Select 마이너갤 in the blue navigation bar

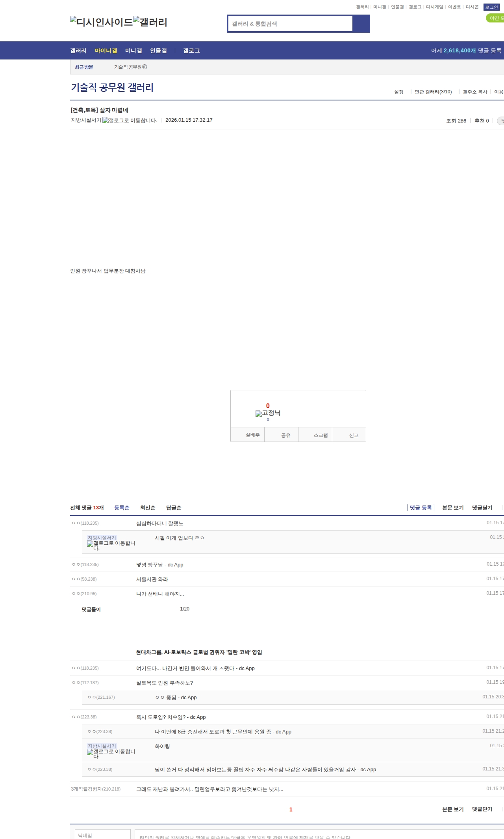point(106,51)
